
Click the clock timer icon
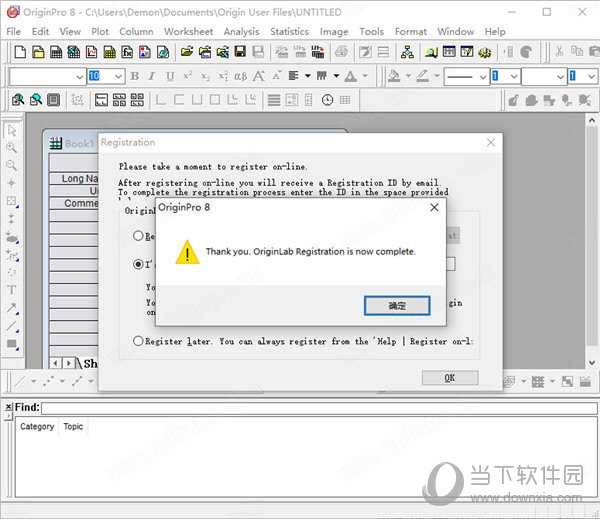point(327,100)
